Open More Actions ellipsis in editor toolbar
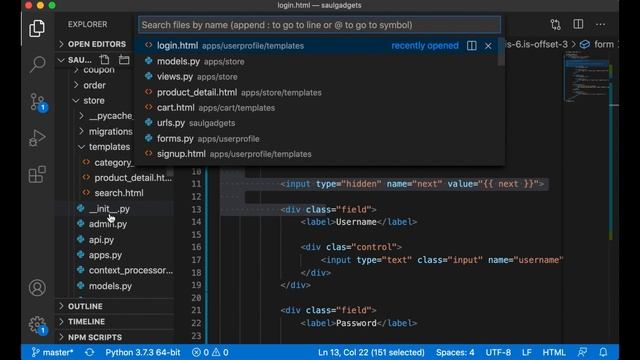This screenshot has height=360, width=640. 600,24
